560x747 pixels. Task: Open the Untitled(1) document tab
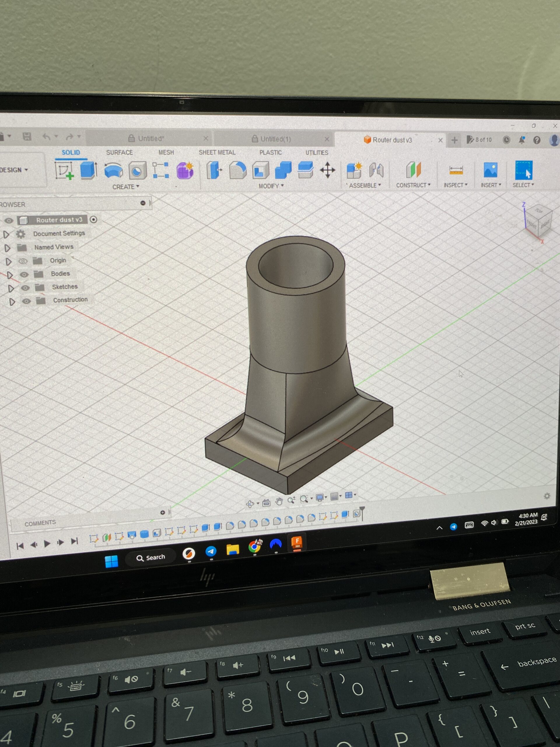275,139
